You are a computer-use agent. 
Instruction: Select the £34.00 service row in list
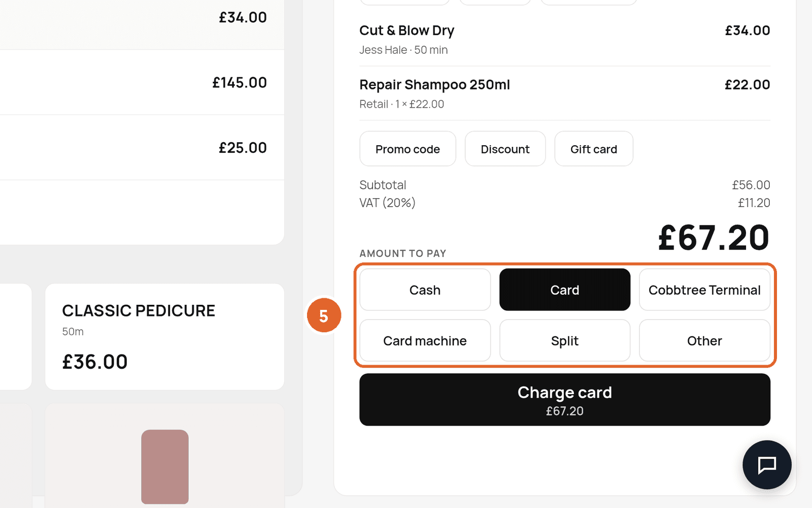(x=142, y=20)
